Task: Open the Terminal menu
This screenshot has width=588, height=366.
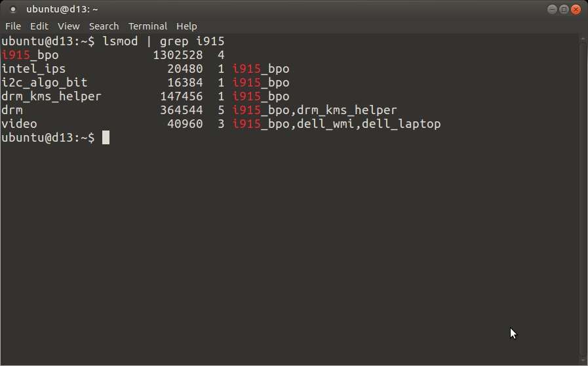Action: click(x=147, y=26)
